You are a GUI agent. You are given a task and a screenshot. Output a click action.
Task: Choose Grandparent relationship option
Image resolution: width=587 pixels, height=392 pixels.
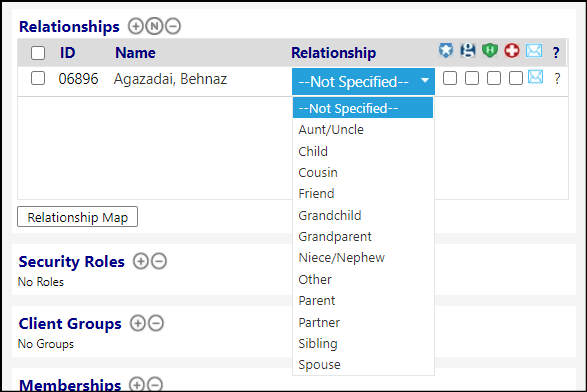(x=363, y=237)
